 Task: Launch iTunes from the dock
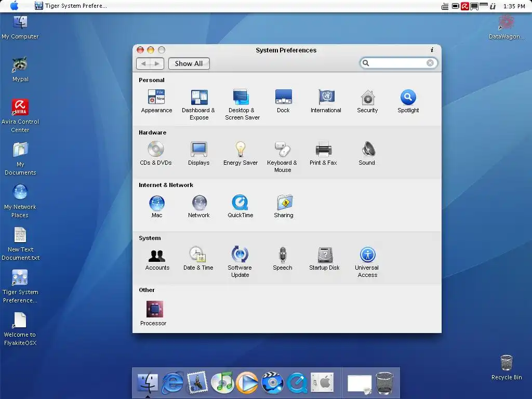(222, 382)
